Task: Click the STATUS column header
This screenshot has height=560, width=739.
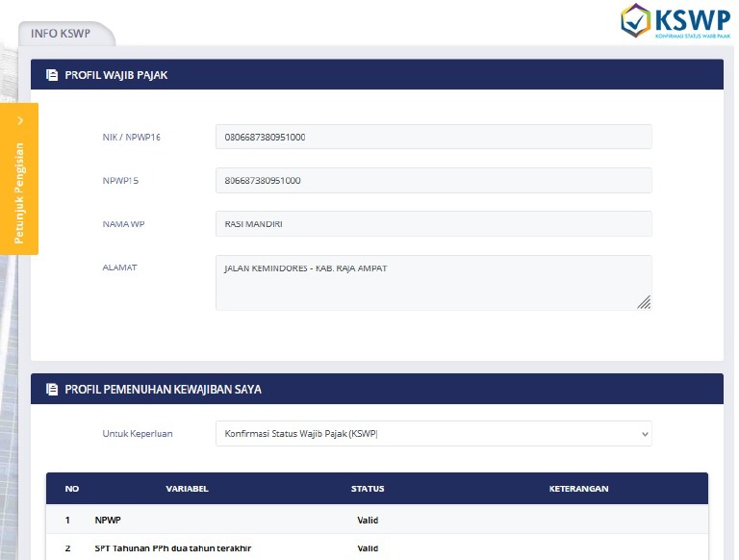Action: pyautogui.click(x=368, y=489)
